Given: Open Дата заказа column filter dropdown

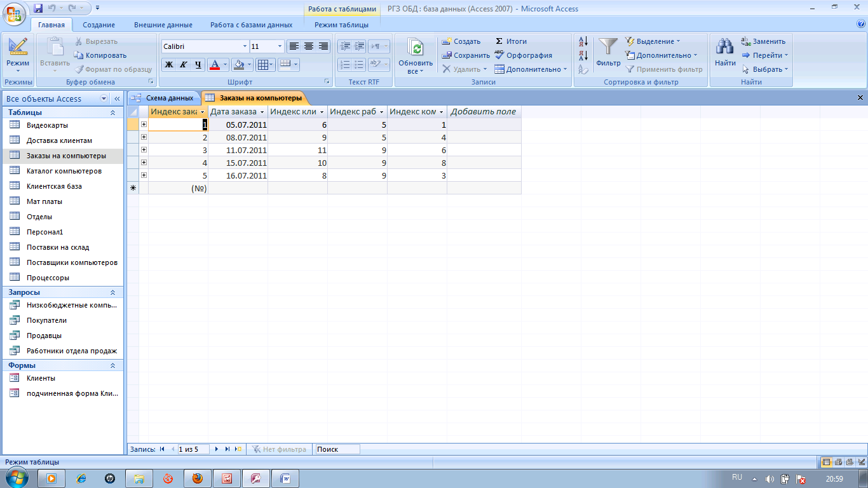Looking at the screenshot, I should coord(262,112).
